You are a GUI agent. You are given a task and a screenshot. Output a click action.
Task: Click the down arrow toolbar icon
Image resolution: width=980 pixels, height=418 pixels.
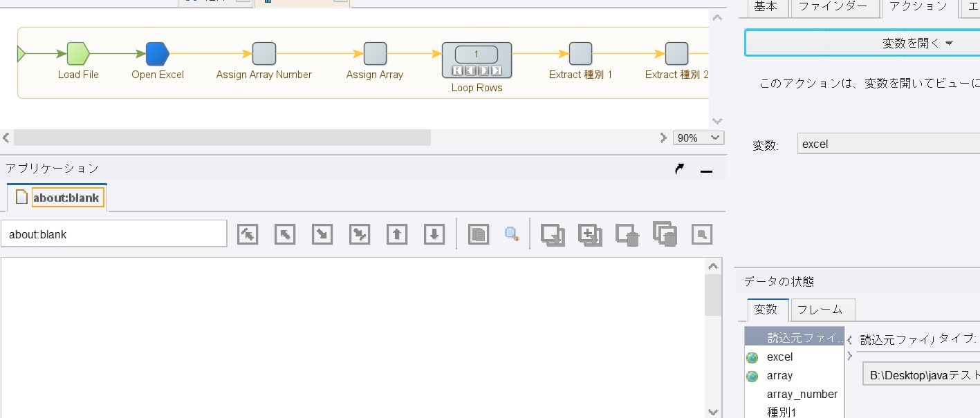click(434, 235)
